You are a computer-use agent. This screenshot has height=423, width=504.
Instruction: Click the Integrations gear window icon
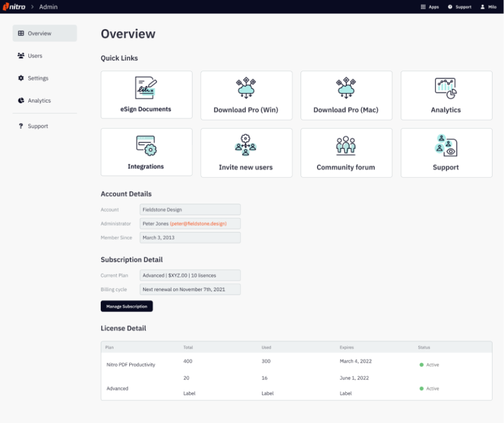click(x=146, y=146)
